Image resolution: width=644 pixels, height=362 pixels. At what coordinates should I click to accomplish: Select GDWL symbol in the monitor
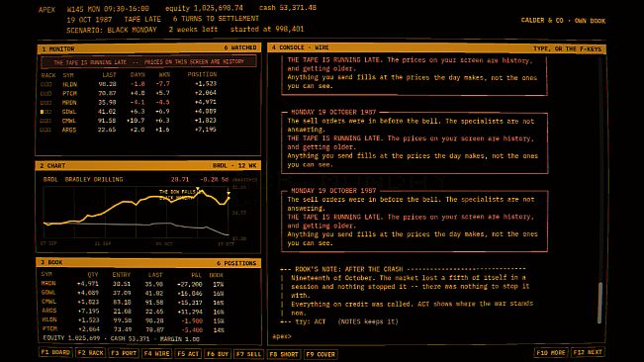(x=69, y=111)
